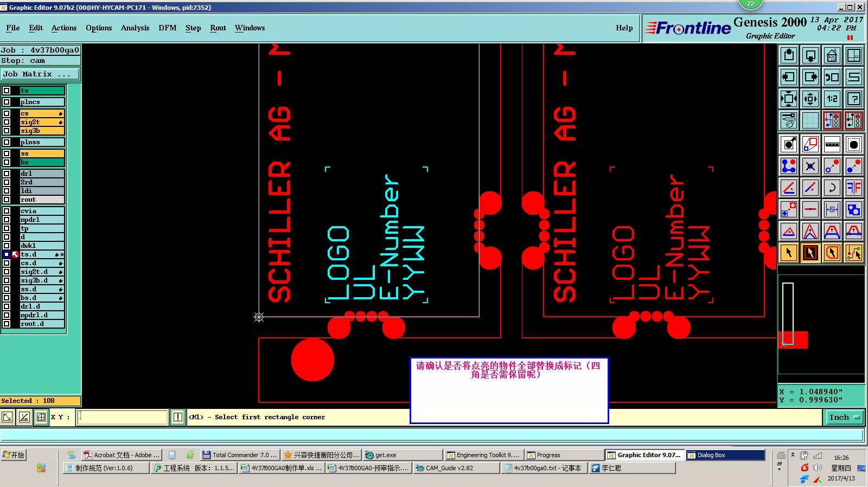Click the octagon feature icon

tap(854, 144)
